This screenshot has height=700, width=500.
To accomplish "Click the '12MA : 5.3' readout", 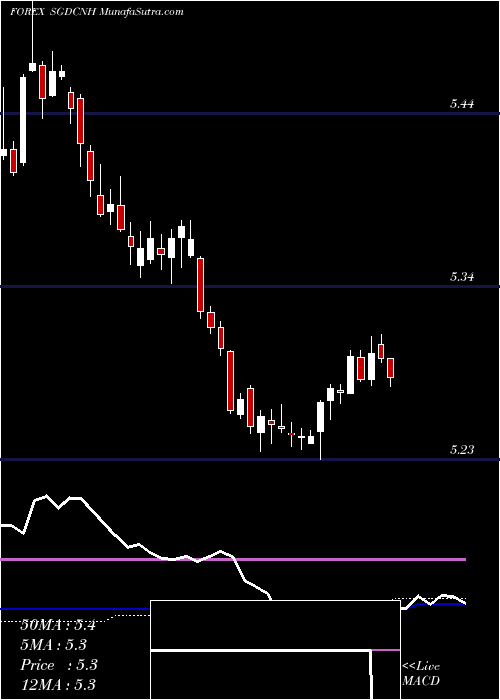I will (x=58, y=684).
